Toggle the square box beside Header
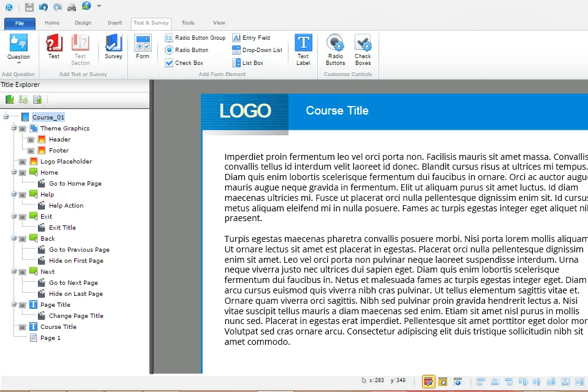Screen dimensions: 588x392 click(31, 140)
